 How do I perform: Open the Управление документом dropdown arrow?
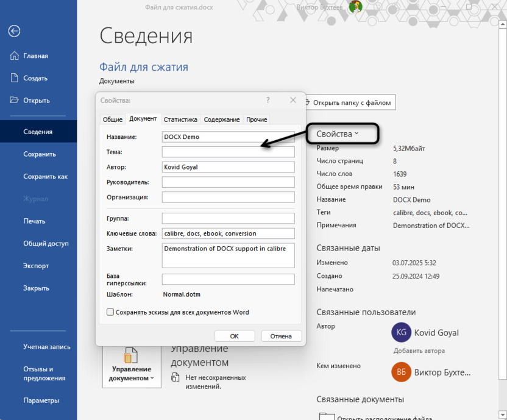coord(152,378)
